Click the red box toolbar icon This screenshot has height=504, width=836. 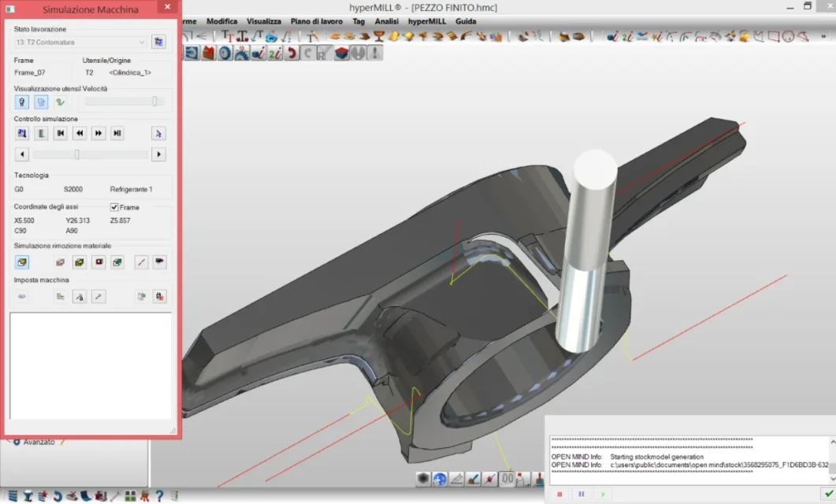(209, 53)
